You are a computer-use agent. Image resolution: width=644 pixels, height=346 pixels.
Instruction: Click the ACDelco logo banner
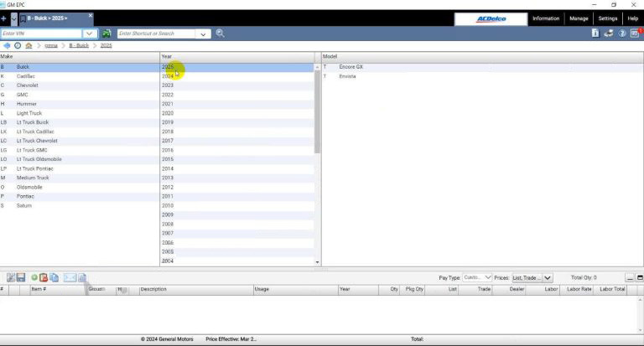(491, 19)
